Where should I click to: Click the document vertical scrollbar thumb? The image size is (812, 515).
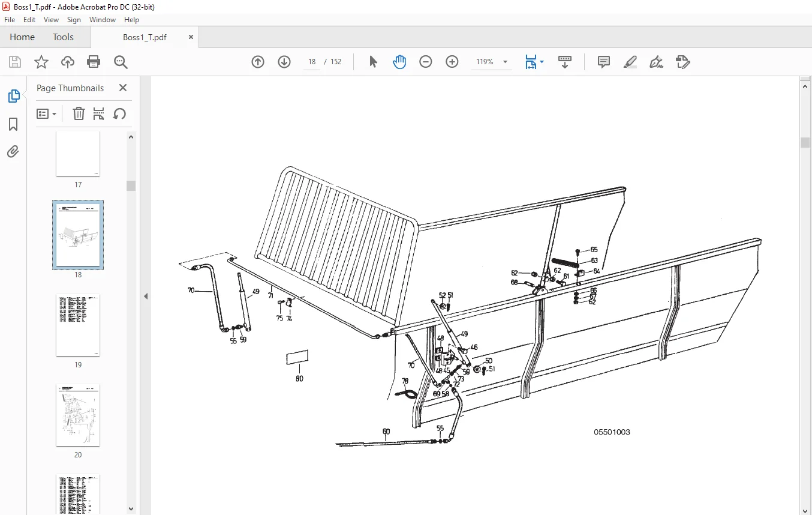805,142
